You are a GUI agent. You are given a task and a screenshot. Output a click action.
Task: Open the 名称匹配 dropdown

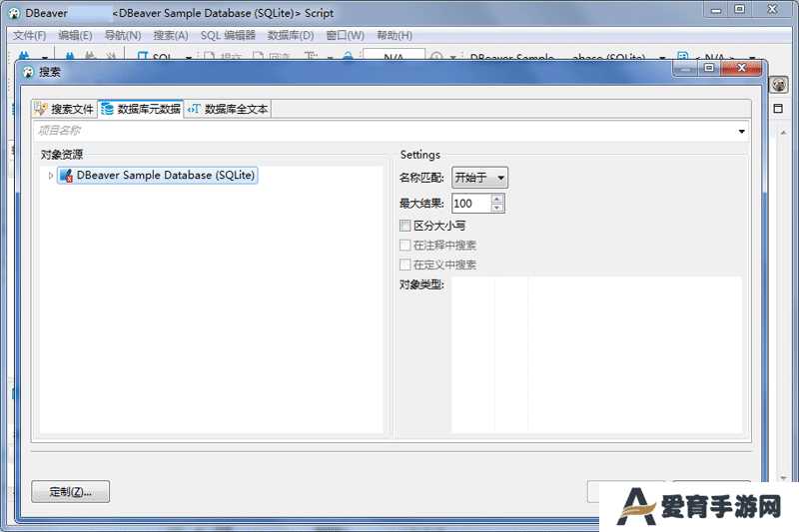[x=479, y=177]
